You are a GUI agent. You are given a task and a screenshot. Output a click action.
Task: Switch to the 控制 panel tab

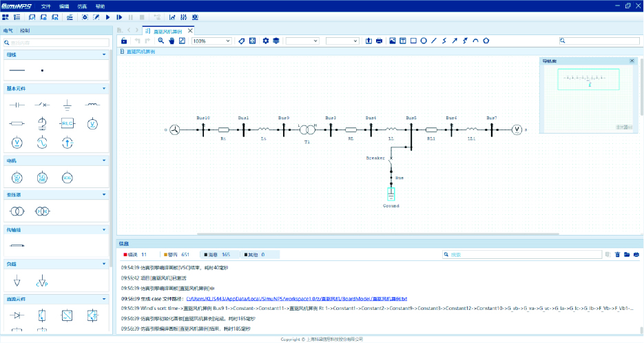pos(25,31)
